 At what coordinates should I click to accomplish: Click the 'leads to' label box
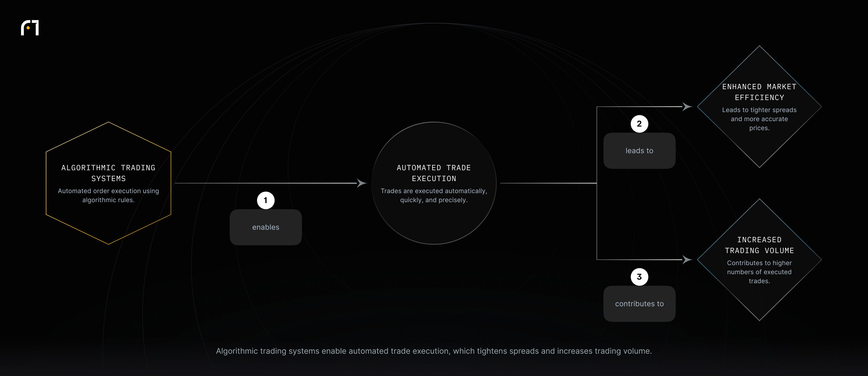pyautogui.click(x=639, y=151)
